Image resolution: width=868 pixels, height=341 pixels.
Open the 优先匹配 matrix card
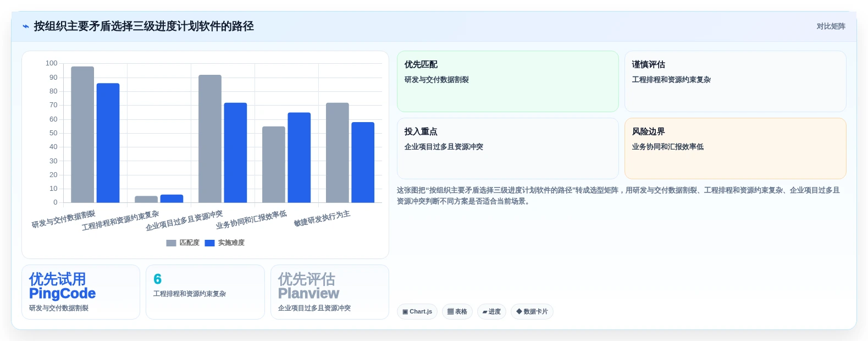point(508,81)
